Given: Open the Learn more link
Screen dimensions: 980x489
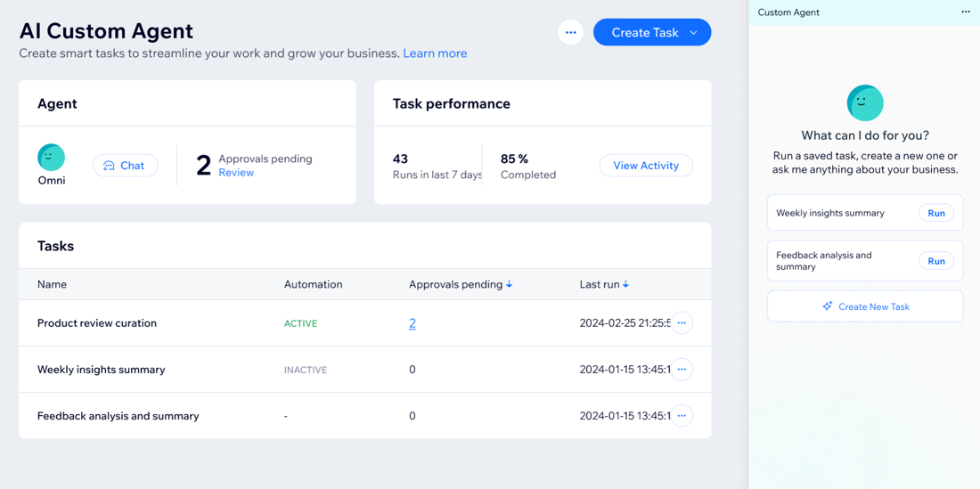Looking at the screenshot, I should point(435,53).
